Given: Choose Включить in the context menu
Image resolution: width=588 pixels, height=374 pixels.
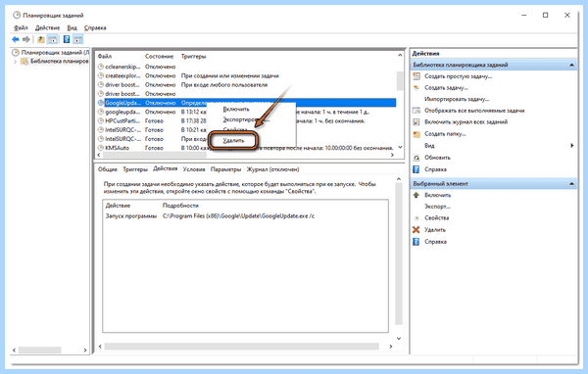Looking at the screenshot, I should (x=236, y=109).
